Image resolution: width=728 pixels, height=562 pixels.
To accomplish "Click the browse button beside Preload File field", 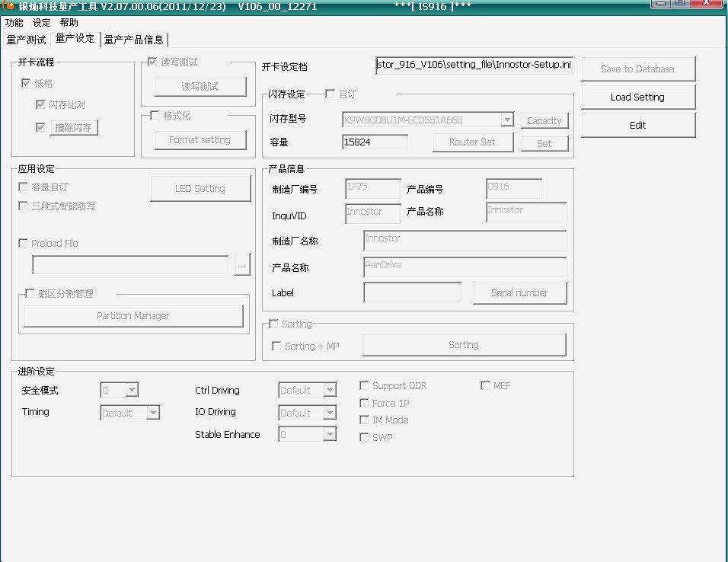I will (x=242, y=265).
